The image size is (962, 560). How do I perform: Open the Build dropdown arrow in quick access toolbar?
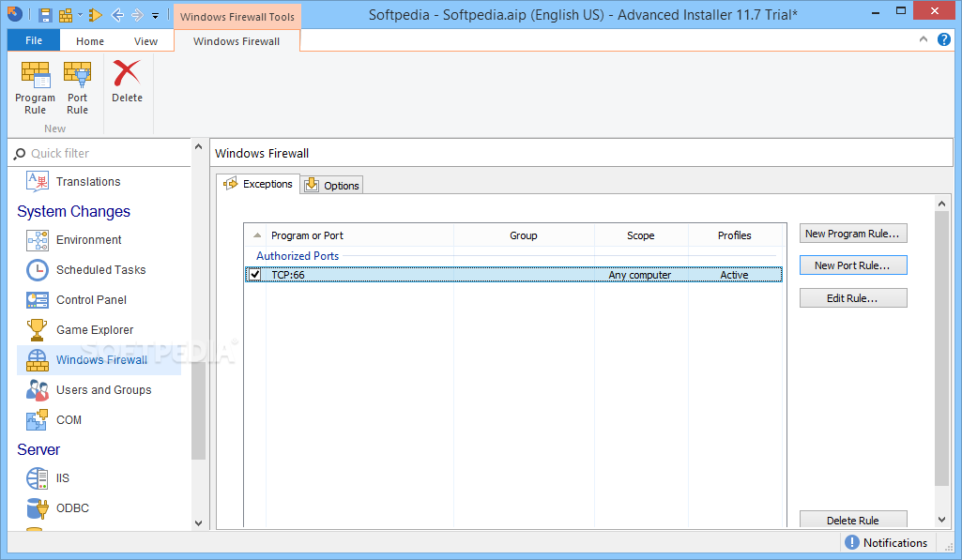coord(80,15)
